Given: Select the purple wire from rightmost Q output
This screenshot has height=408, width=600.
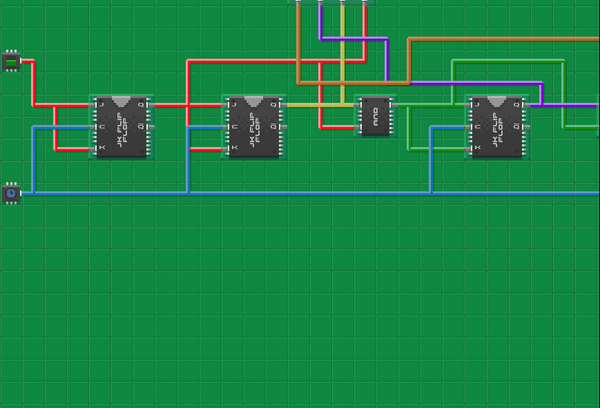Looking at the screenshot, I should 566,105.
